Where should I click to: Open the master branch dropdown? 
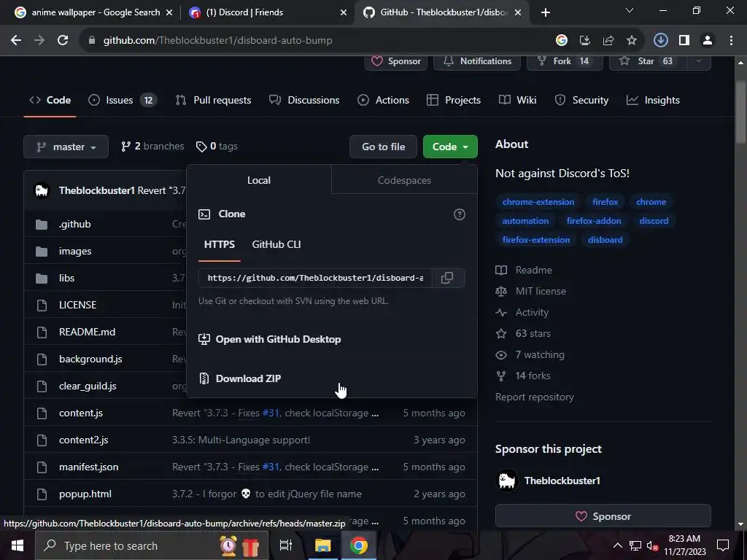pyautogui.click(x=66, y=147)
